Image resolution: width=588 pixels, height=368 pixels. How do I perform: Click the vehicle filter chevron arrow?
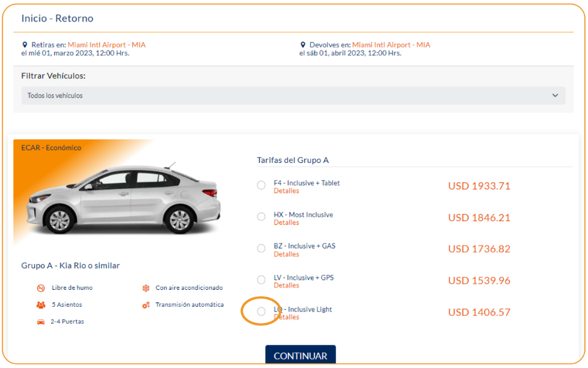pyautogui.click(x=555, y=96)
